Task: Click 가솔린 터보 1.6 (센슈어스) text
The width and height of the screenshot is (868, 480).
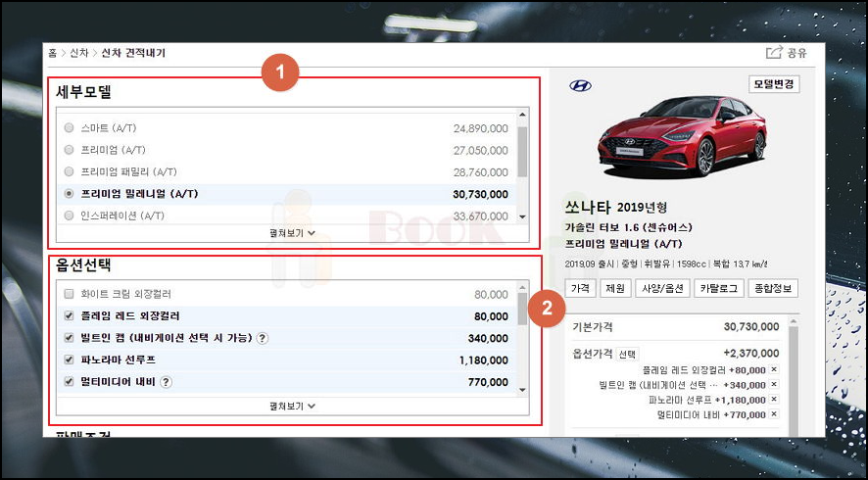Action: point(628,227)
